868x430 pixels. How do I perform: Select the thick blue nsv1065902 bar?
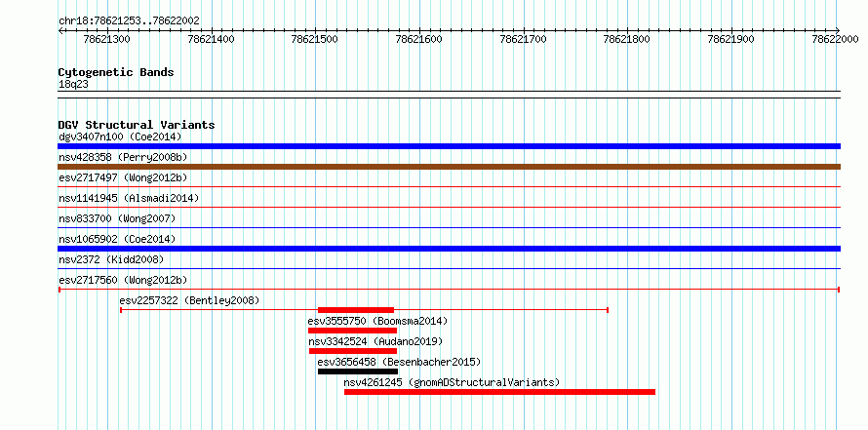(449, 249)
